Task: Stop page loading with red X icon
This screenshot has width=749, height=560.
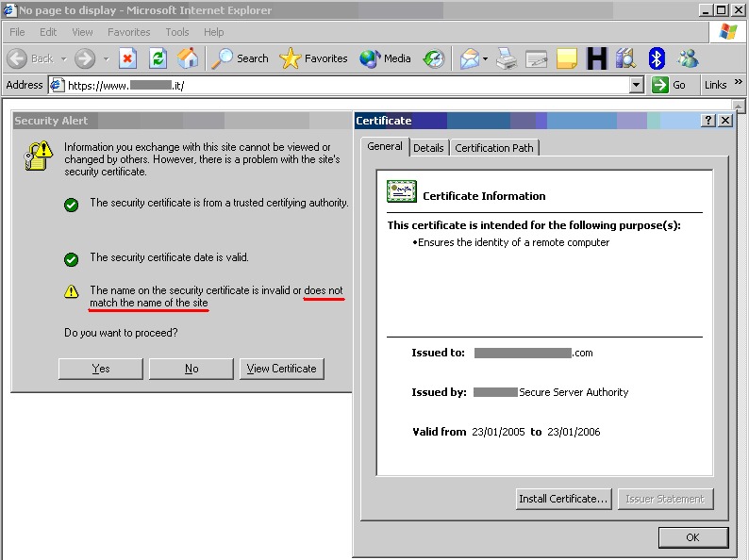Action: [127, 58]
